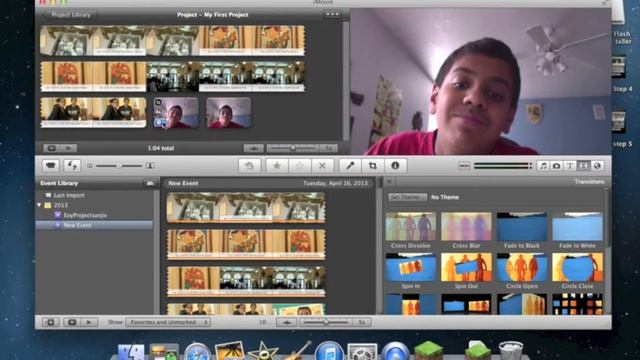
Task: Mark selection as Favorite (filled star)
Action: coord(277,166)
